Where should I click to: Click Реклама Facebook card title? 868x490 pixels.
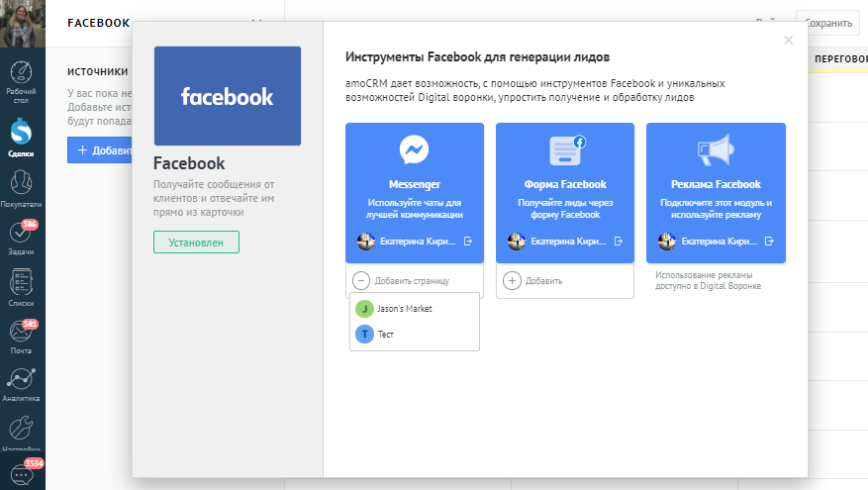coord(716,184)
